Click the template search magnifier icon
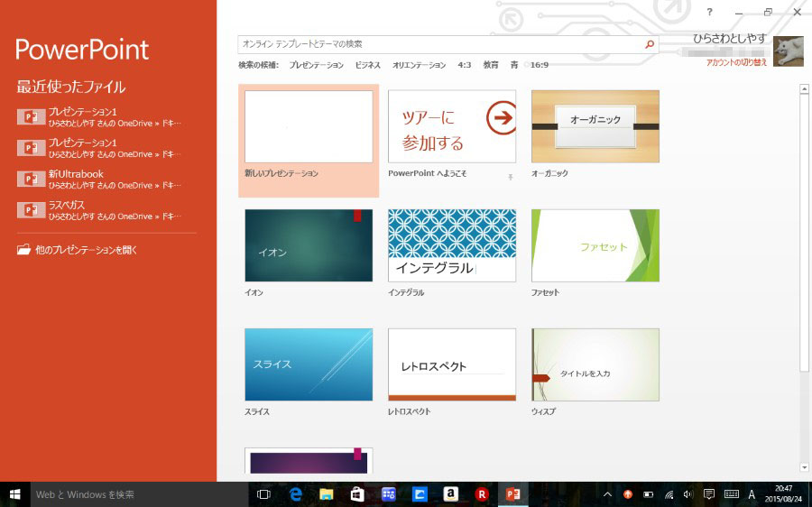Screen dimensions: 812x507 point(649,44)
